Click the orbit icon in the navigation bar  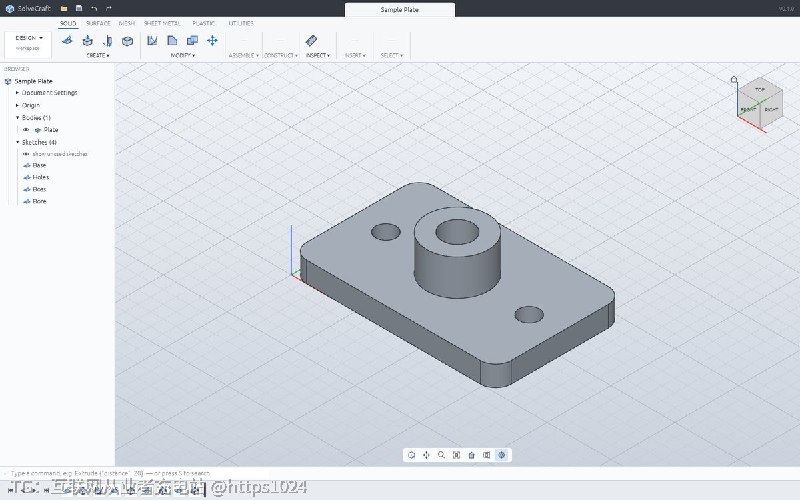tap(412, 455)
